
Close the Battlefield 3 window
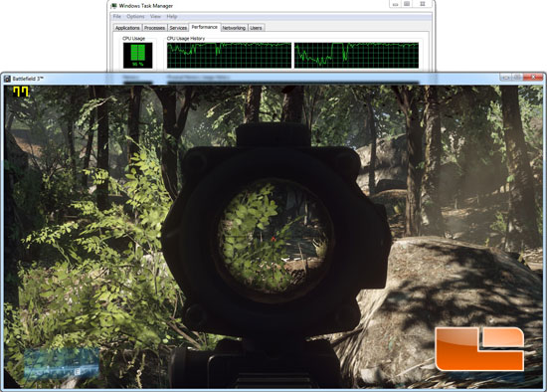point(533,77)
